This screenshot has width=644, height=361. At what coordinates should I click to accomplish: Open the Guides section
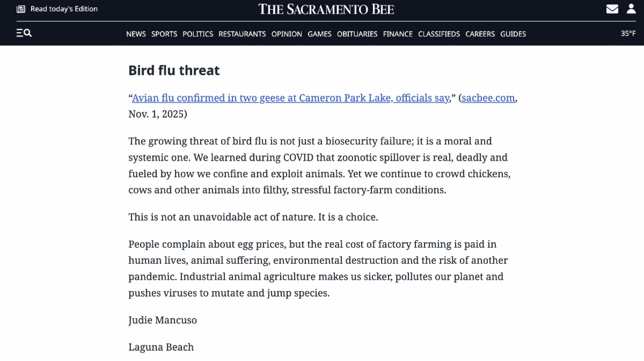point(513,34)
